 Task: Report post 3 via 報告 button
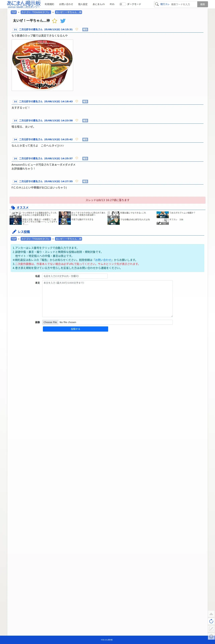tap(85, 121)
